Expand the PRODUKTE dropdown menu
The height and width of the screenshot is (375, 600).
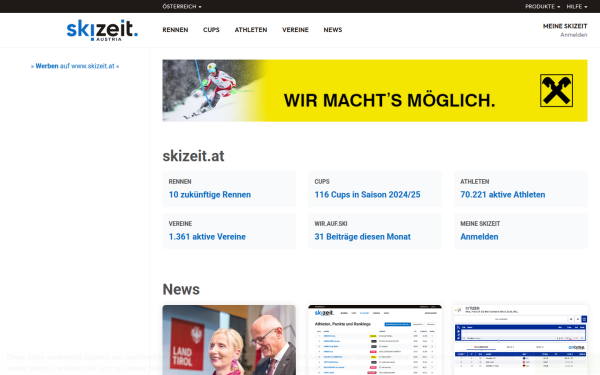point(542,7)
